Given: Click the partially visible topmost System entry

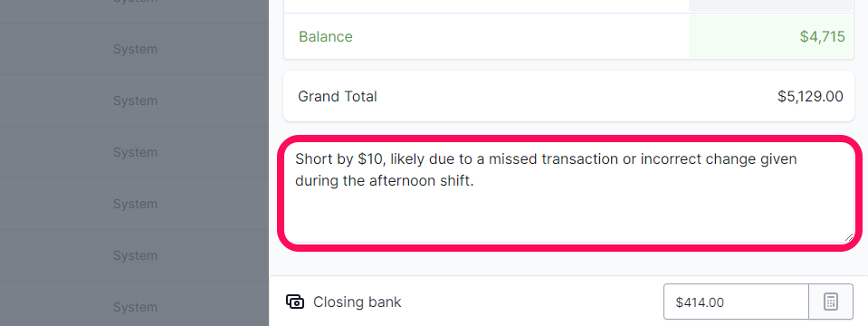Looking at the screenshot, I should click(135, 2).
